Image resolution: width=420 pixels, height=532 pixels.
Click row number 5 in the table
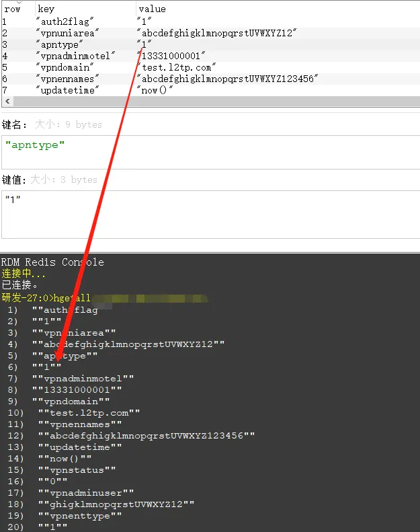[5, 67]
